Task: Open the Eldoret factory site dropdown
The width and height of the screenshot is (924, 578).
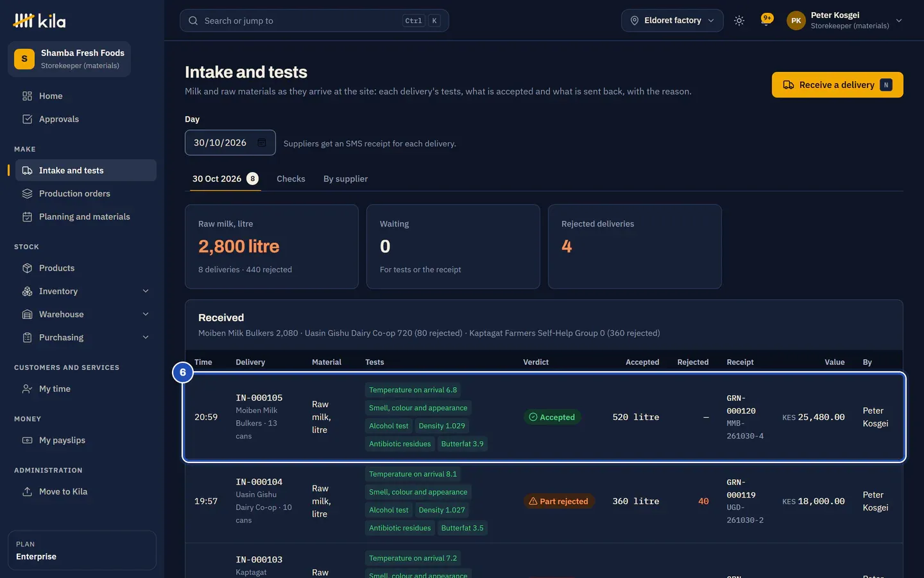Action: pos(672,21)
